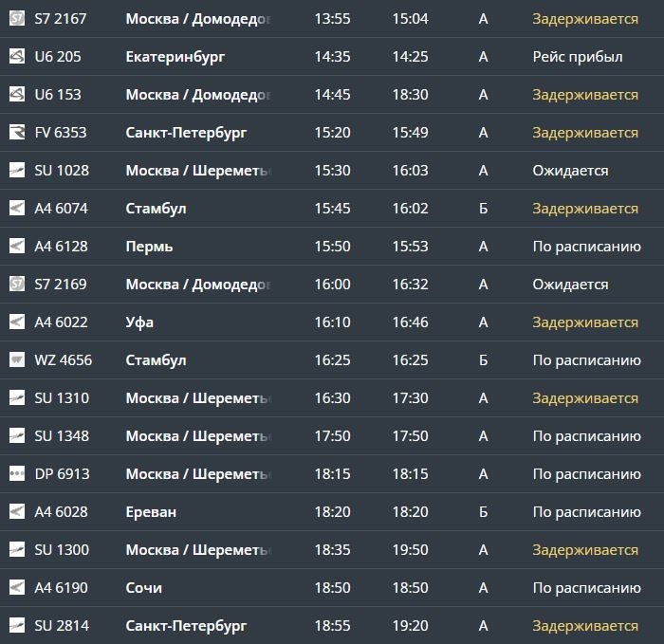Click the 19:50 actual time for SU 1300
Viewport: 664px width, 644px height.
(x=411, y=549)
